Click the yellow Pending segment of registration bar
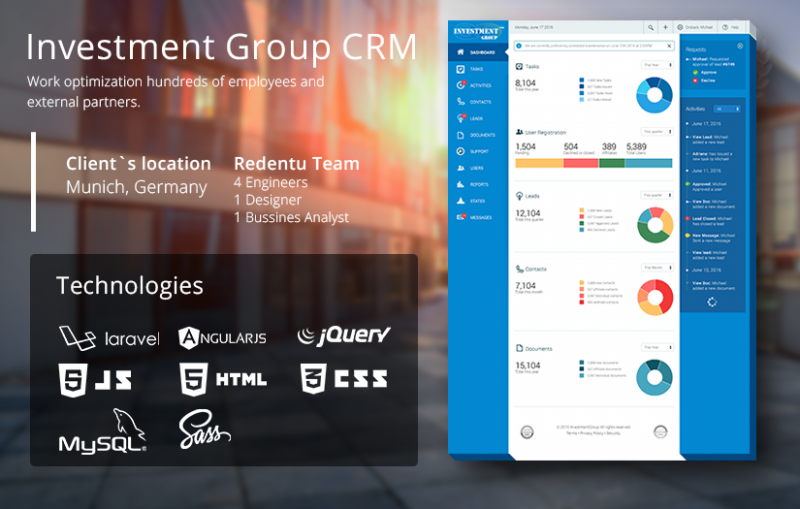The image size is (800, 509). [x=539, y=163]
